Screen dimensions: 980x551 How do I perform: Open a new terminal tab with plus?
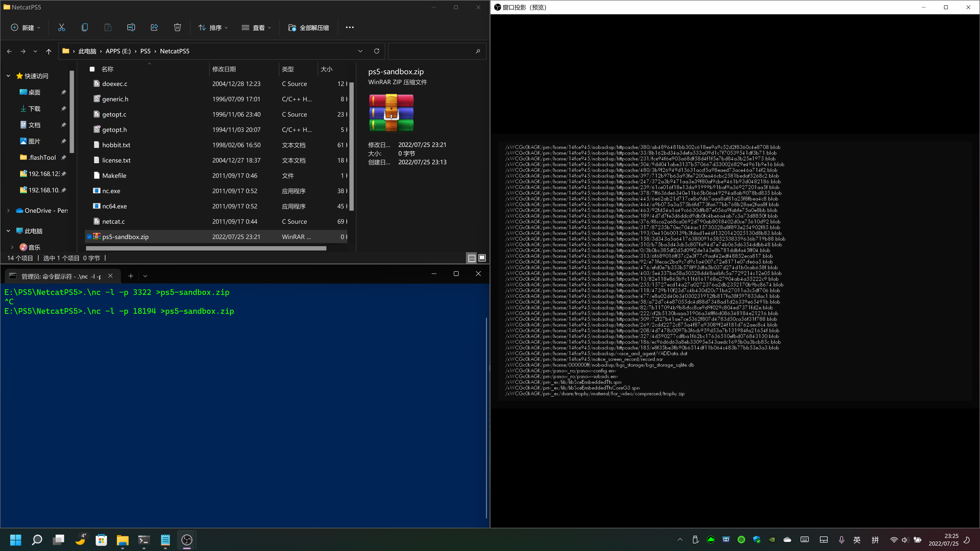(x=130, y=276)
